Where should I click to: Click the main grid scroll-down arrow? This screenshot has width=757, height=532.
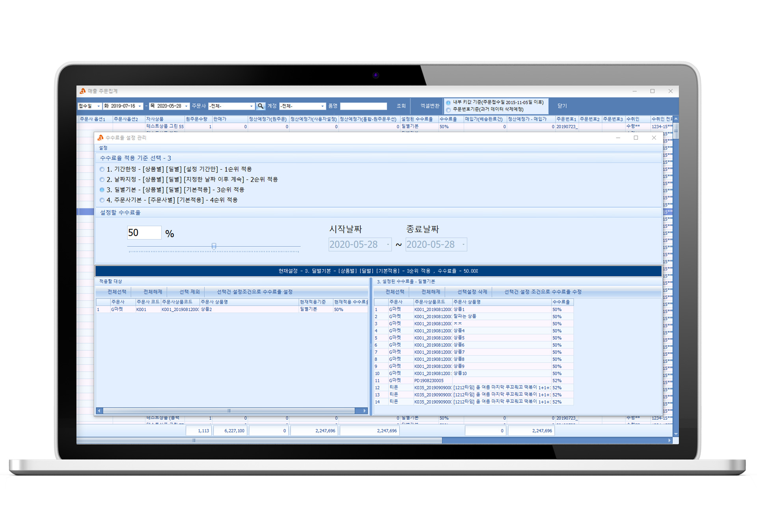point(676,434)
